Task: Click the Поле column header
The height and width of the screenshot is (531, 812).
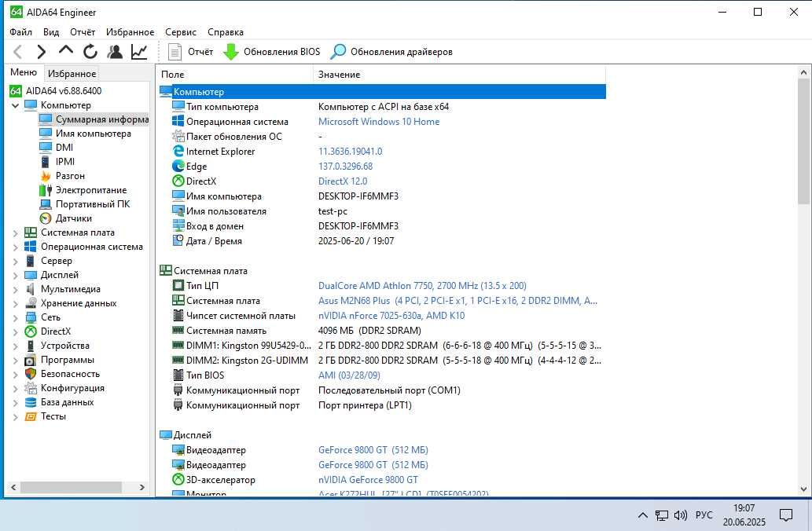Action: tap(234, 75)
